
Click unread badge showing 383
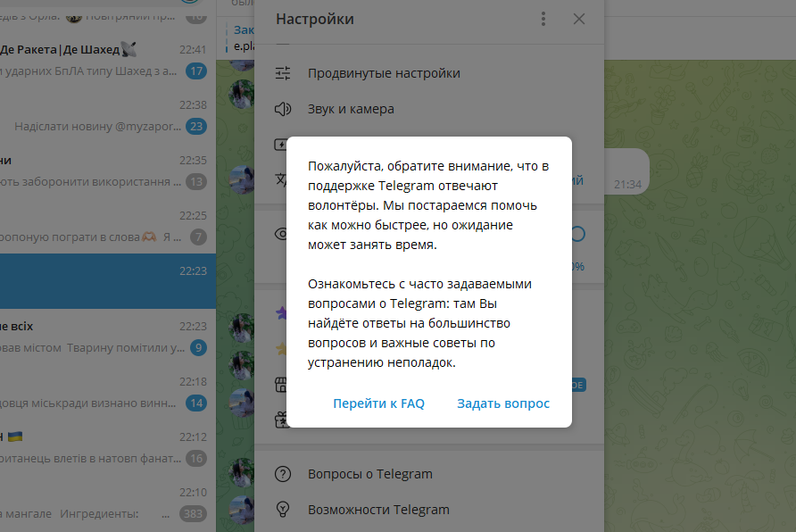coord(193,514)
